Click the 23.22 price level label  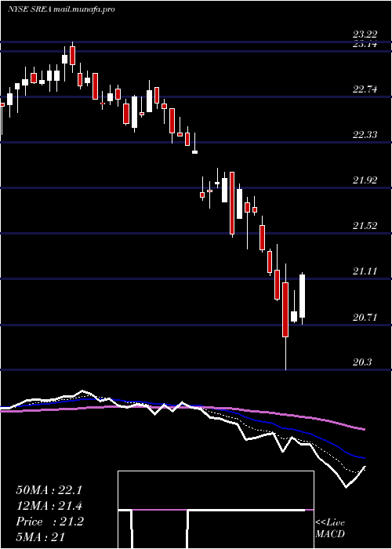tap(365, 35)
